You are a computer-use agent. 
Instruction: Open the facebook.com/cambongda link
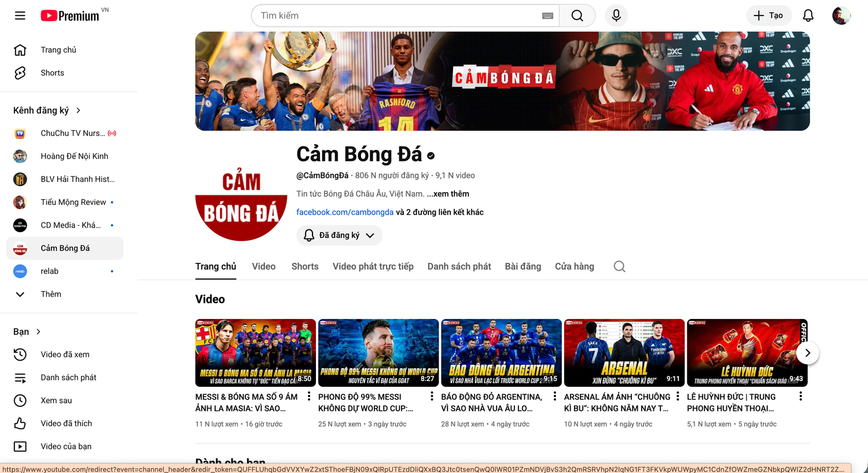[x=345, y=212]
